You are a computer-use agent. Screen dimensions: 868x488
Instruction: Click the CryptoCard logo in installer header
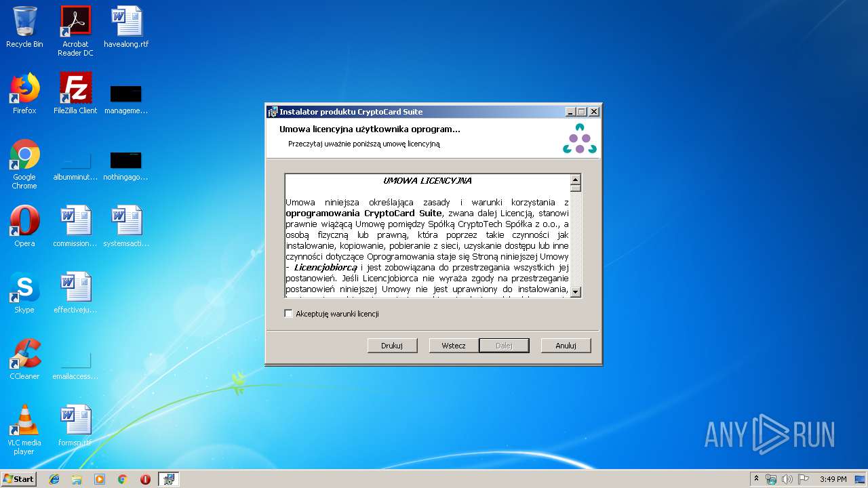point(580,138)
